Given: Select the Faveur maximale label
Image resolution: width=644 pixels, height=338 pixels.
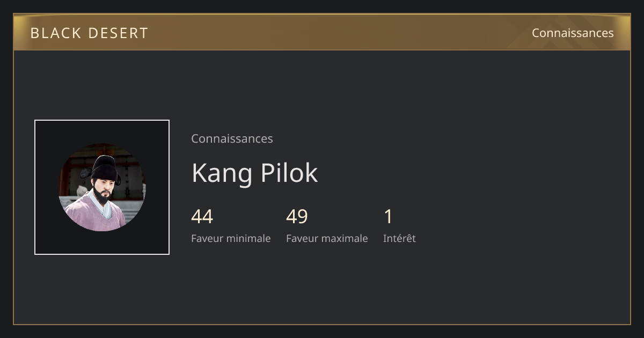Looking at the screenshot, I should 327,238.
